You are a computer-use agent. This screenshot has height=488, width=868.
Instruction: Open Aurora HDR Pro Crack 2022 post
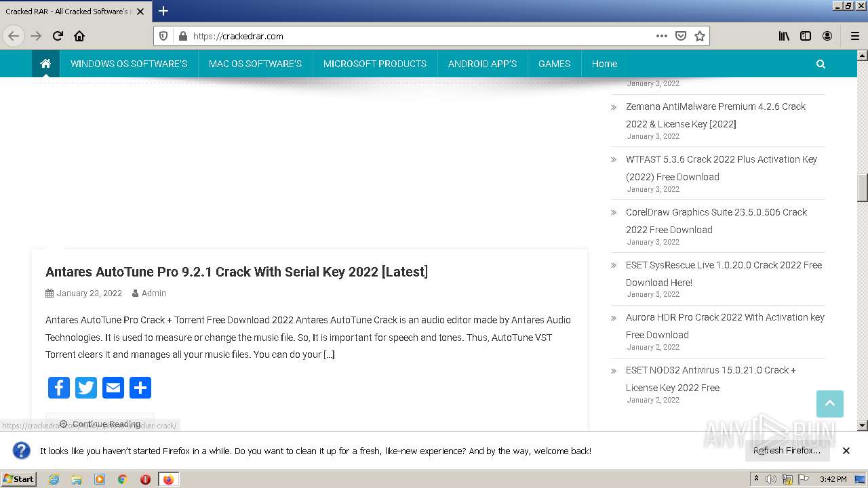(x=725, y=326)
